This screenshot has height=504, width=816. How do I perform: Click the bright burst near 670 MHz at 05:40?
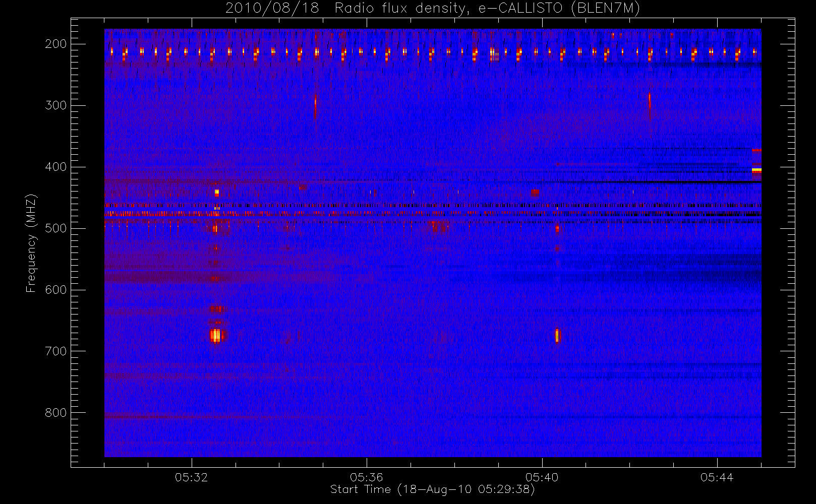(557, 336)
